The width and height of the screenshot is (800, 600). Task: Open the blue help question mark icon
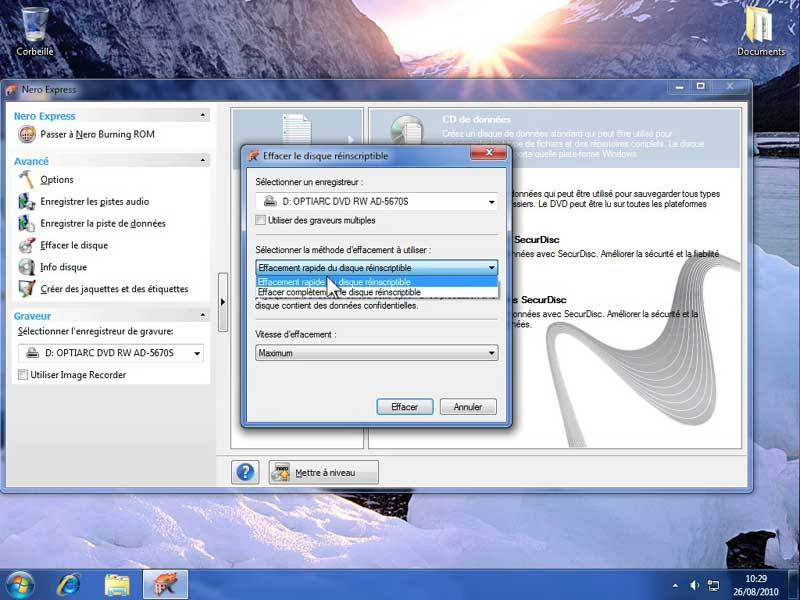(x=245, y=472)
